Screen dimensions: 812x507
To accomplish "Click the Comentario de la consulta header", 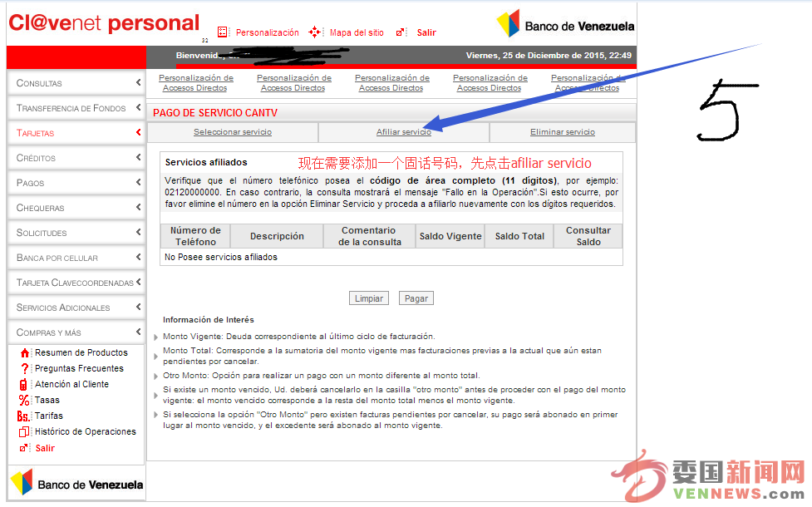I will tap(369, 236).
